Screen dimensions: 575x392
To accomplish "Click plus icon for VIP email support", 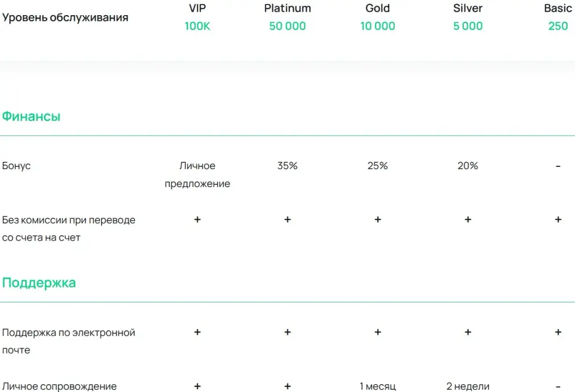I will coord(197,332).
